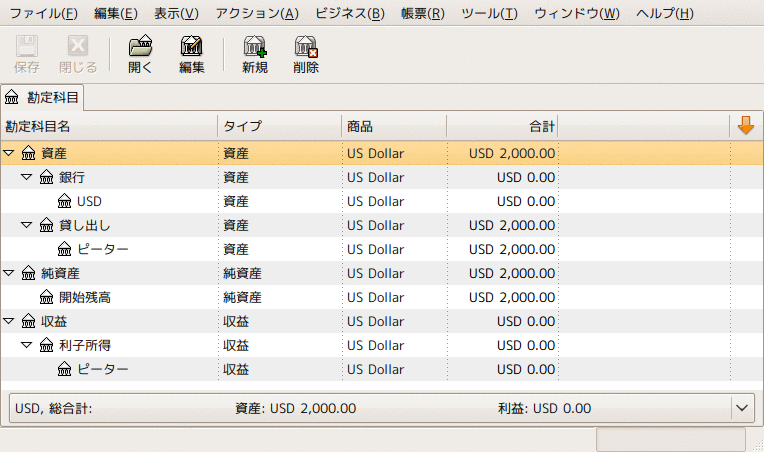Click the account icon beside 開始残高
764x452 pixels.
[46, 297]
